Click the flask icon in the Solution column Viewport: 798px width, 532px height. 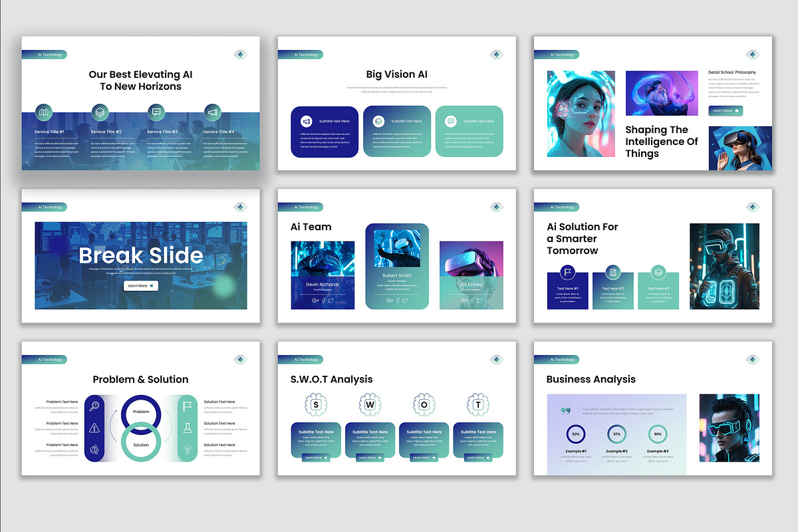point(188,428)
